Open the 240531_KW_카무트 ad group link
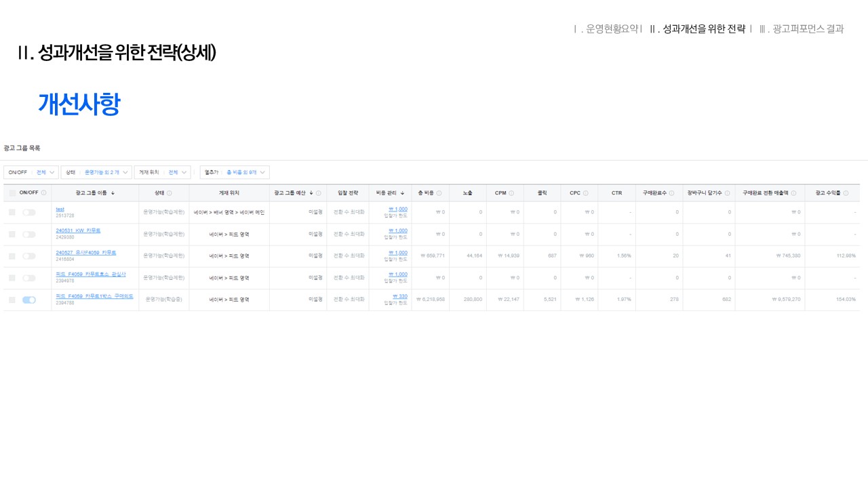 click(78, 230)
